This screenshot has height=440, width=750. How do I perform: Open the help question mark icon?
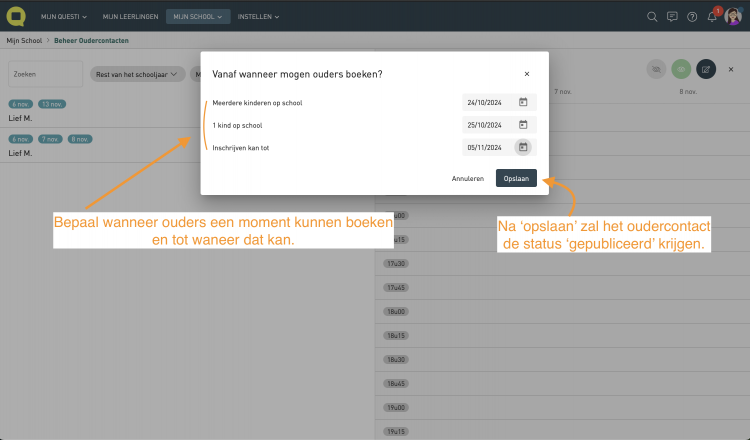pyautogui.click(x=692, y=17)
